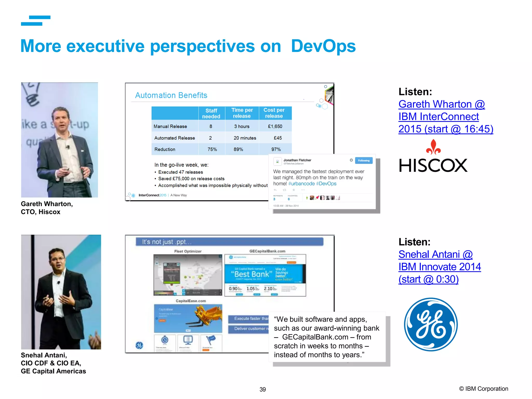Click the 'Automation Benefits' slide heading
The width and height of the screenshot is (532, 399).
point(171,95)
